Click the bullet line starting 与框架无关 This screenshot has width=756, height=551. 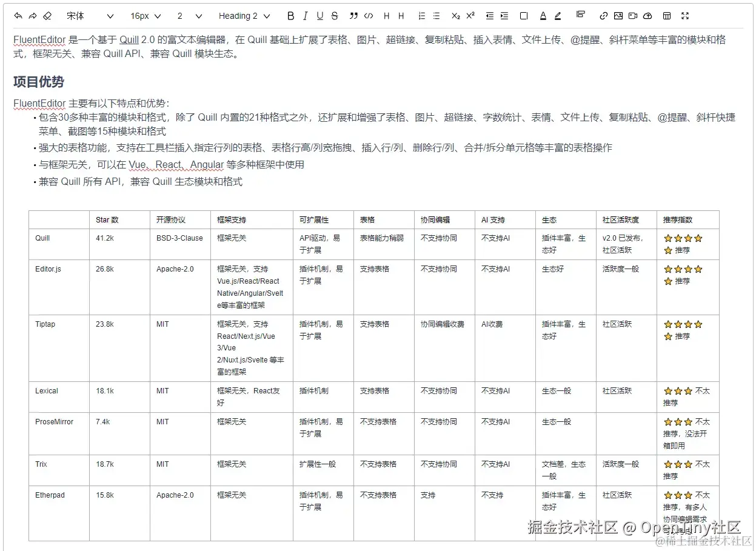(172, 165)
